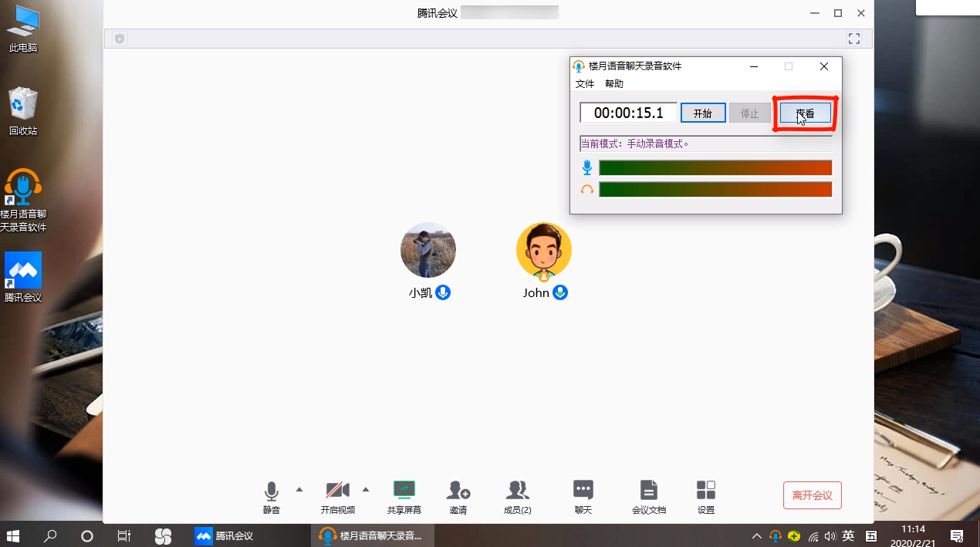Select the 腾讯会议 desktop shortcut
The image size is (980, 547).
click(23, 278)
